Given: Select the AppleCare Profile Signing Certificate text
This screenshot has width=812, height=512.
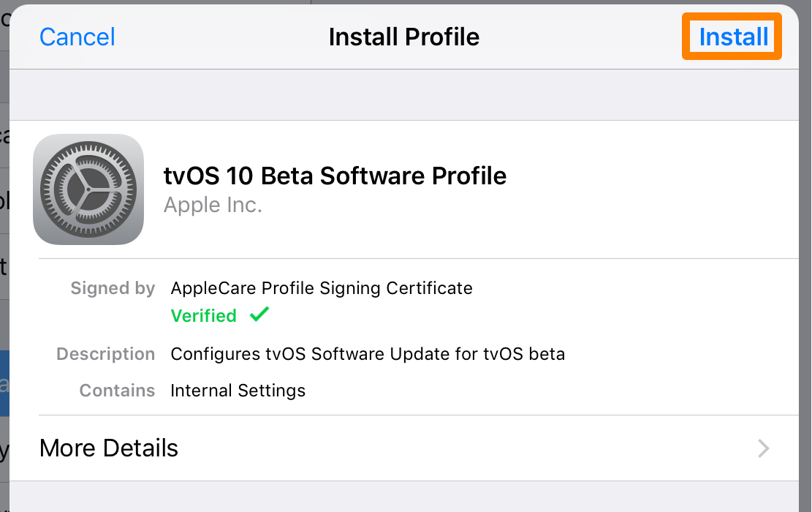Looking at the screenshot, I should [322, 288].
